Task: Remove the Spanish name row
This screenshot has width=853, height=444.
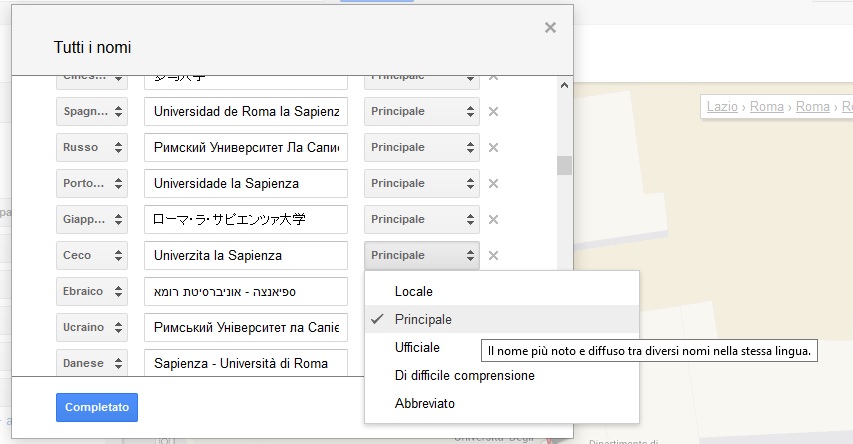Action: [493, 112]
